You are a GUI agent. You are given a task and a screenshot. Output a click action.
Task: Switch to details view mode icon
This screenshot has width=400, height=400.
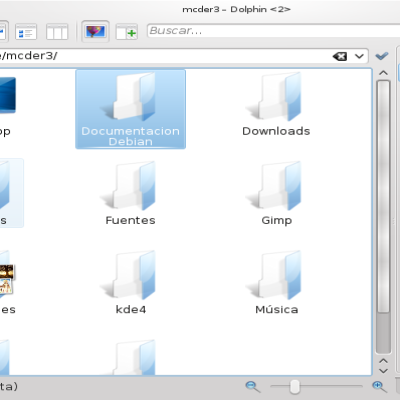tap(26, 32)
